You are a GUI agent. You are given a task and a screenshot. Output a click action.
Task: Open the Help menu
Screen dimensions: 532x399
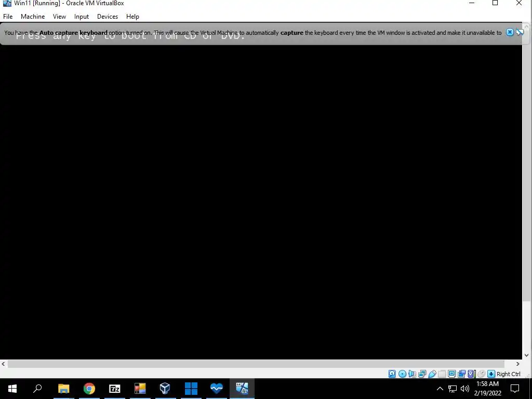[132, 16]
